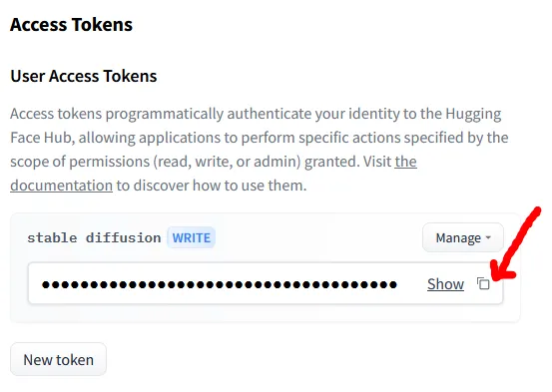Click the underlined word 'the' after Visit
Image resolution: width=552 pixels, height=392 pixels.
405,162
